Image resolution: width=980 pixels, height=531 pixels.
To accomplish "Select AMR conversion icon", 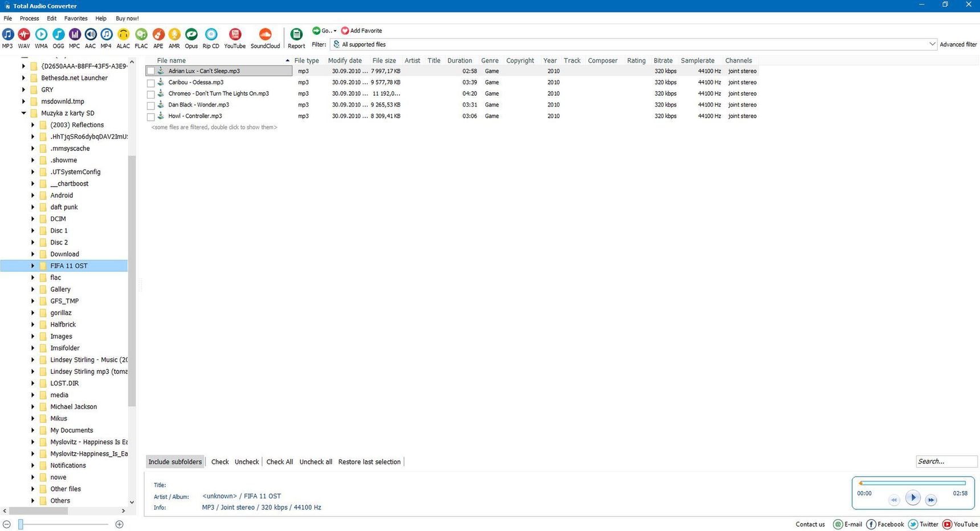I will point(174,34).
